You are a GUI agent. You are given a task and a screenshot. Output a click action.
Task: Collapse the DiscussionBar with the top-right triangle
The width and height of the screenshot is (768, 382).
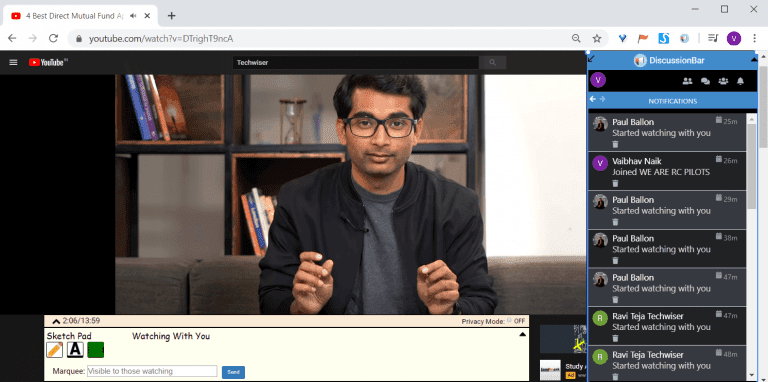pyautogui.click(x=754, y=60)
